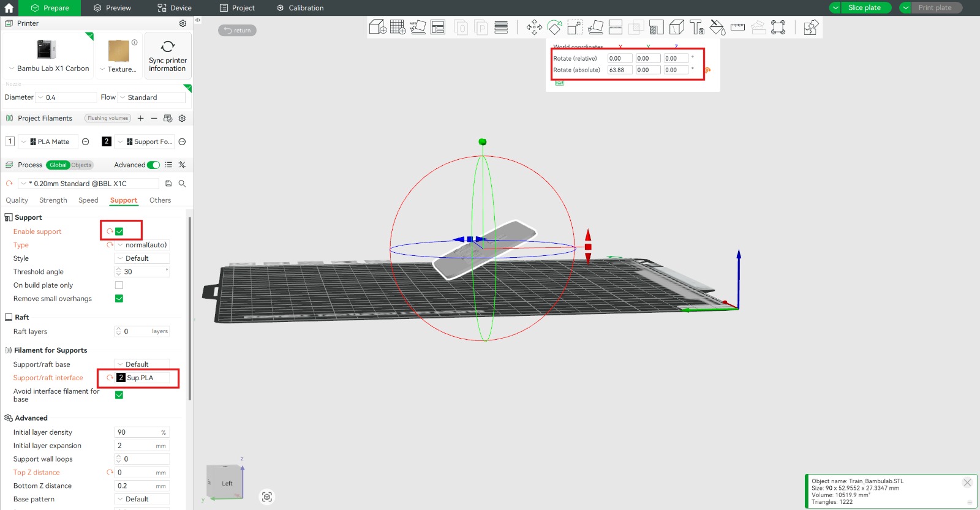Click the Add model cube icon
The width and height of the screenshot is (980, 510).
pos(377,28)
